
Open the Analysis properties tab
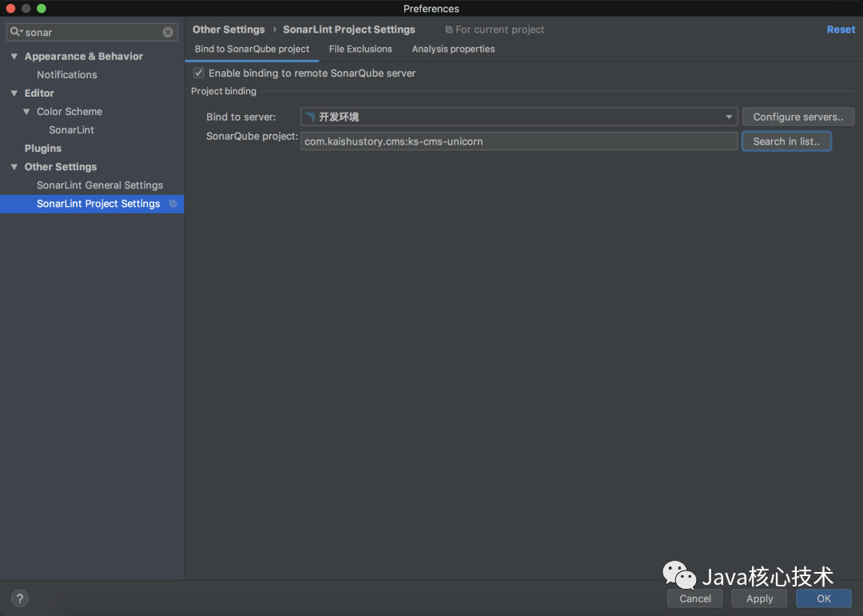pyautogui.click(x=453, y=49)
